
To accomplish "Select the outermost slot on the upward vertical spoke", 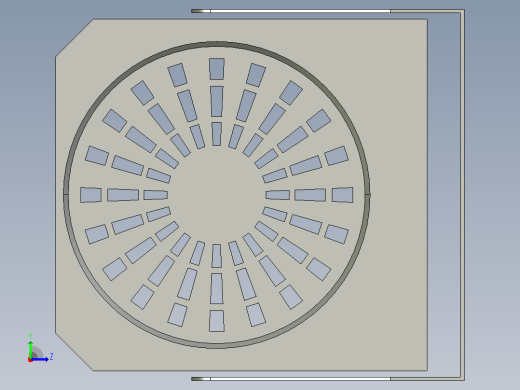I will tap(217, 69).
